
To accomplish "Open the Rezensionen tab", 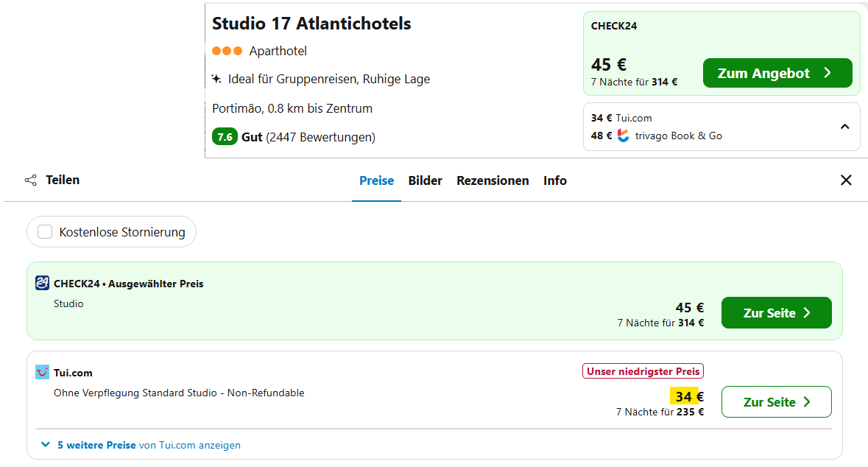I will click(x=493, y=180).
